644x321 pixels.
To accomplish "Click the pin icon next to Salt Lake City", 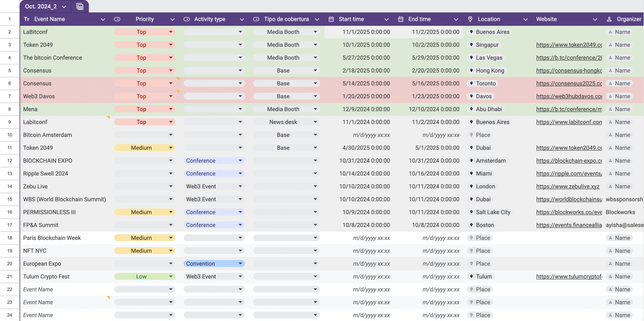I will [471, 212].
